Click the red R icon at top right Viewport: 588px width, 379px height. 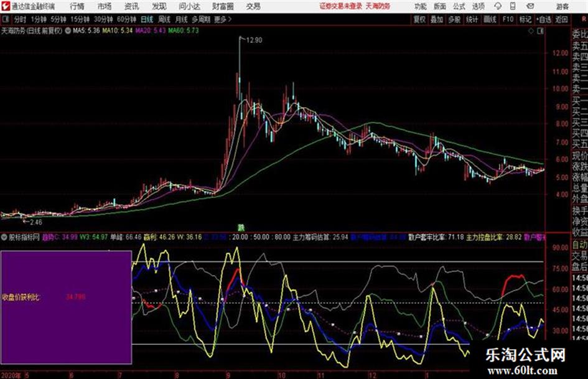tap(584, 19)
